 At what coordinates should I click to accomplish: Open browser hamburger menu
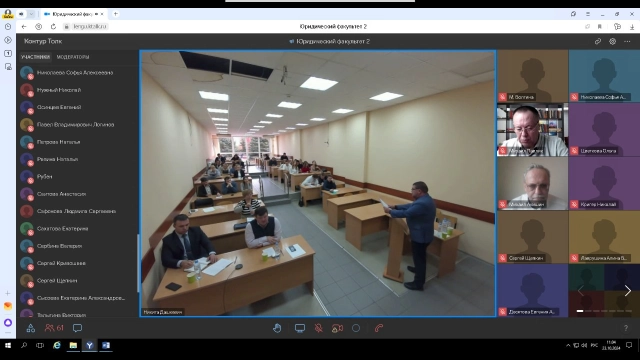pyautogui.click(x=588, y=14)
